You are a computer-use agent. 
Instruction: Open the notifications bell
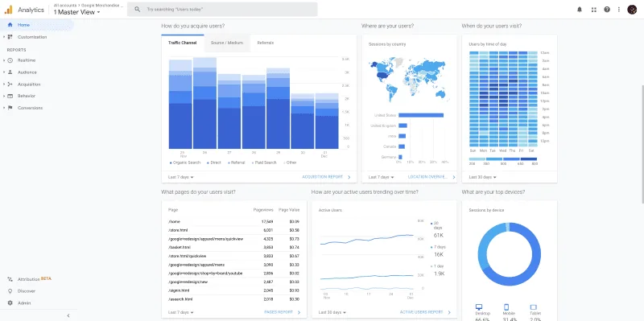click(x=580, y=10)
